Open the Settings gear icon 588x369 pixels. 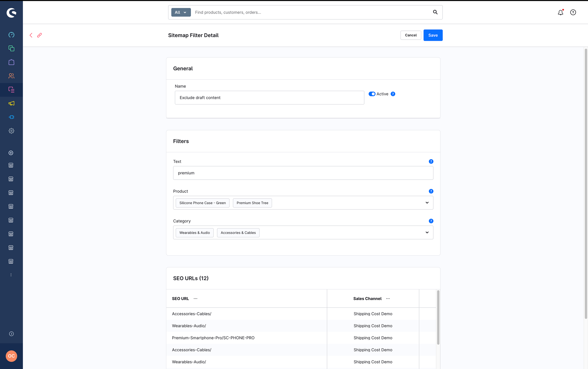click(x=11, y=131)
